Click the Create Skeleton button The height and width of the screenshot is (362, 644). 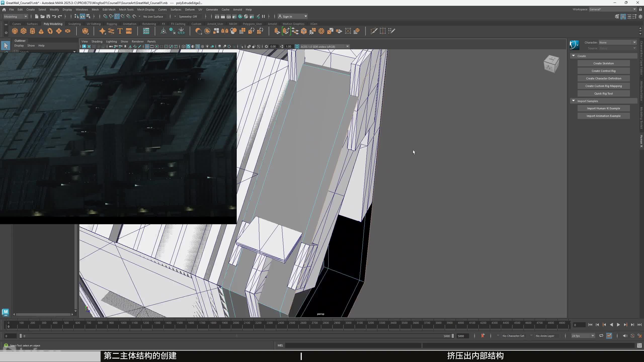(603, 63)
